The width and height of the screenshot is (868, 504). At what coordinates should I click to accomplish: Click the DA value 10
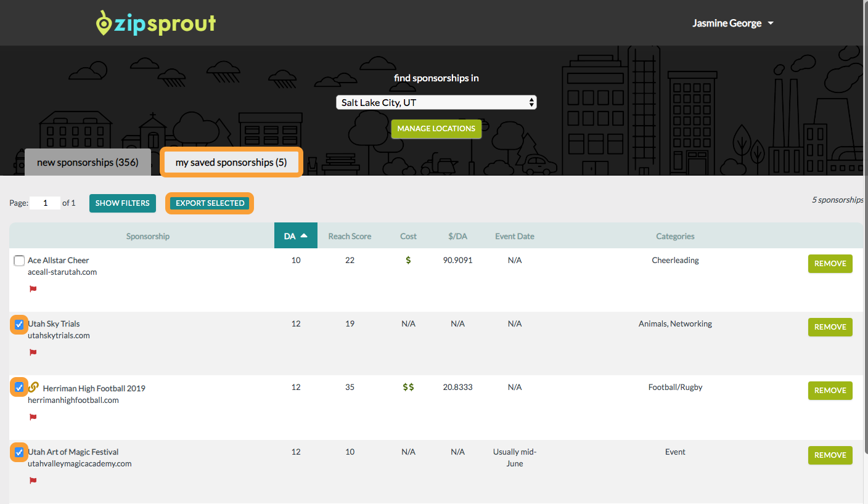pos(296,261)
